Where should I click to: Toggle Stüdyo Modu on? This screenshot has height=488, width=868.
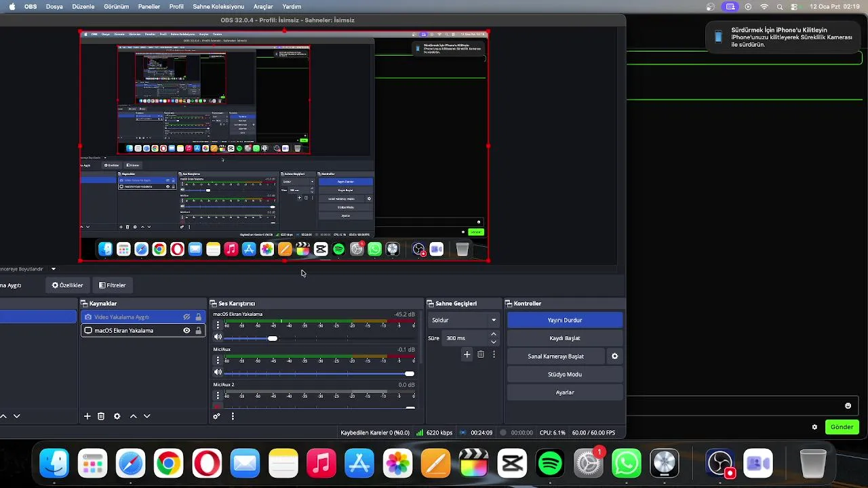tap(565, 374)
